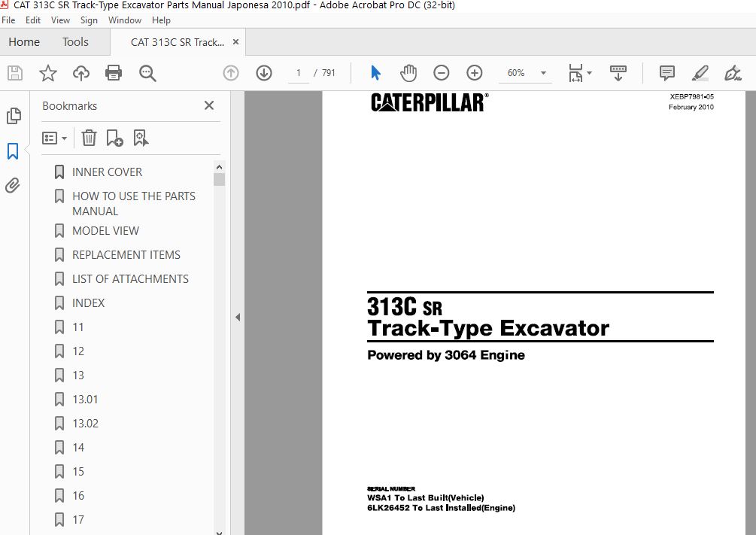This screenshot has height=535, width=756.
Task: Delete selected bookmark with trash icon
Action: pyautogui.click(x=89, y=138)
